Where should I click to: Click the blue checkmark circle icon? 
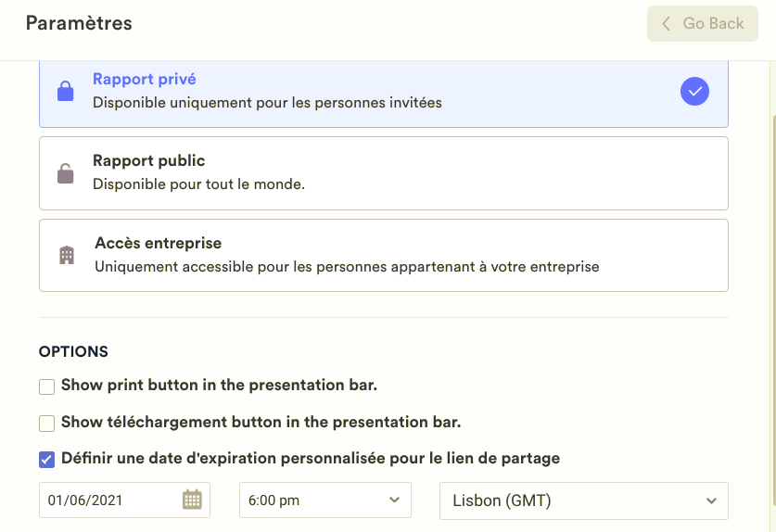click(x=694, y=91)
